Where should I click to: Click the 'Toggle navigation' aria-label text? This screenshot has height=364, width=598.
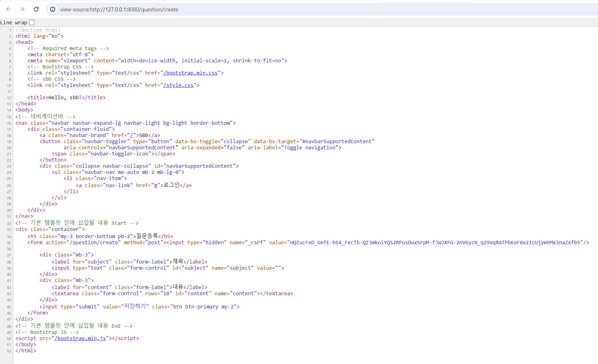[x=310, y=147]
